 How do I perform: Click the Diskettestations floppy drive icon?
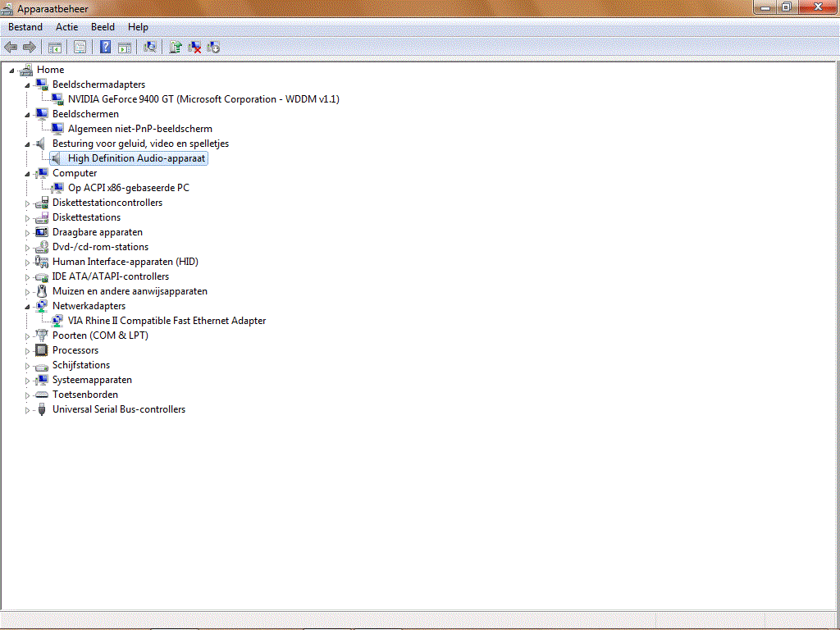pyautogui.click(x=42, y=217)
